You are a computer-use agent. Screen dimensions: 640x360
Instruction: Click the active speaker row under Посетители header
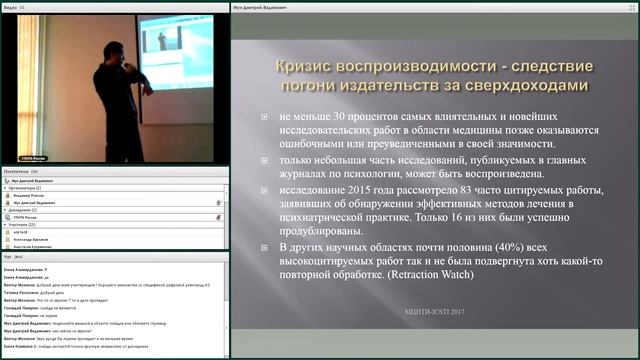[115, 180]
